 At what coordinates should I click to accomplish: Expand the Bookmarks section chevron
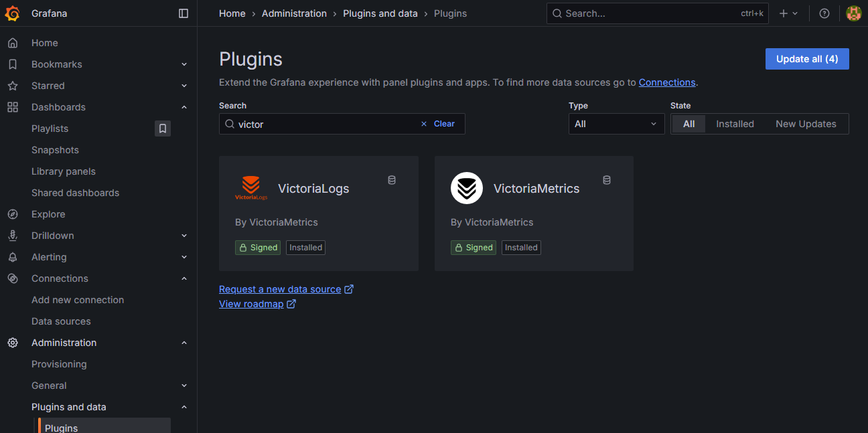184,64
